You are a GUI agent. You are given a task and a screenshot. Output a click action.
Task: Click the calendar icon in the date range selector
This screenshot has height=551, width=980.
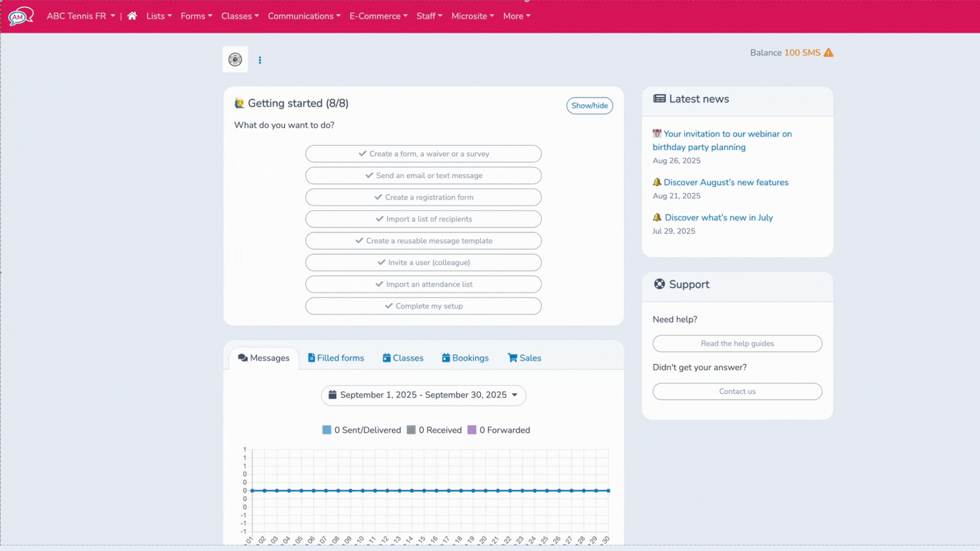[x=333, y=394]
